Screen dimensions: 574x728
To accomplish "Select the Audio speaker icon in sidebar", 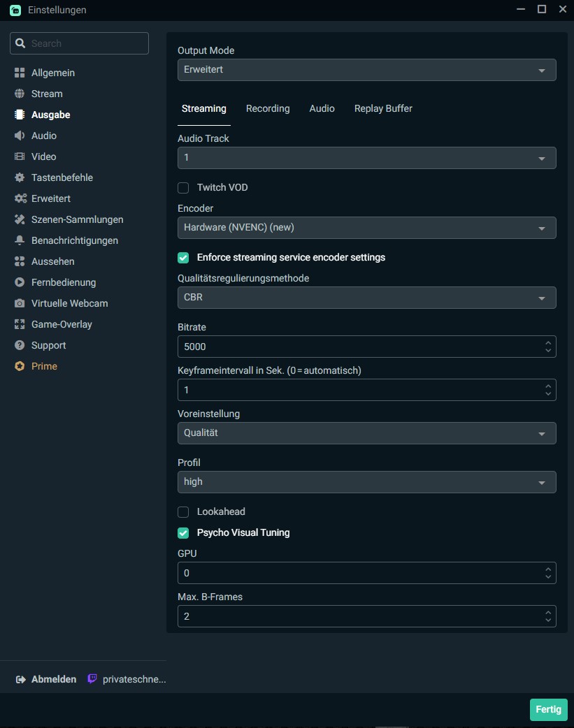I will pos(20,136).
